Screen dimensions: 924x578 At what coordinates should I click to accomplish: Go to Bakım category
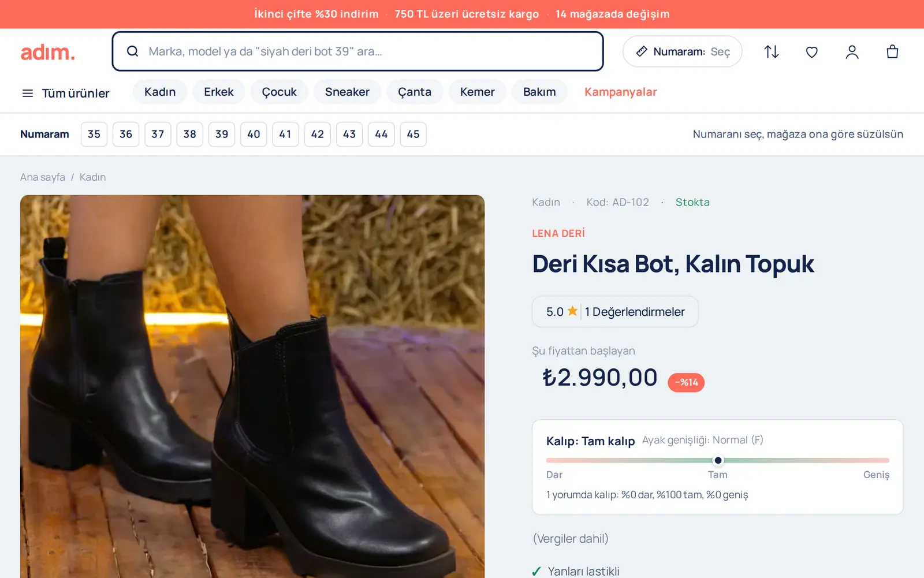pos(539,92)
